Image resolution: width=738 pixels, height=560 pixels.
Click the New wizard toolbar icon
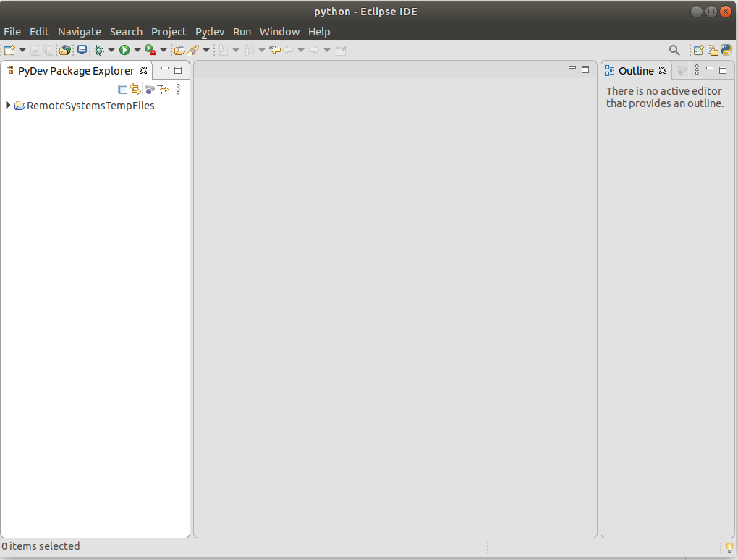pos(9,50)
